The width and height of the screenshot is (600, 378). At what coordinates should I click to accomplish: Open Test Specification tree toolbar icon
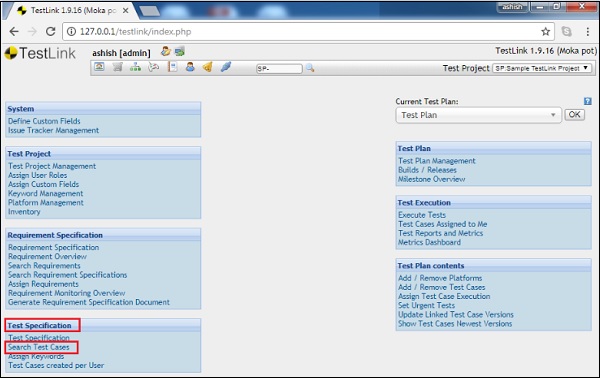click(x=135, y=67)
